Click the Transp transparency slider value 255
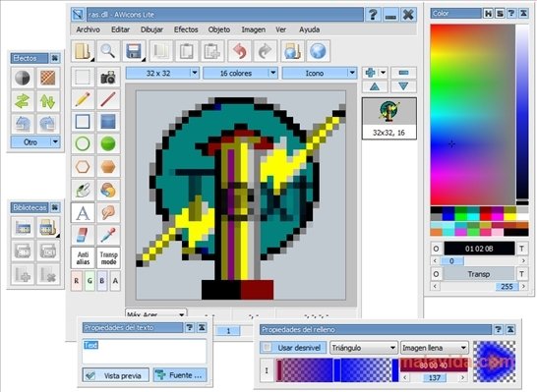This screenshot has height=392, width=537. pyautogui.click(x=507, y=286)
